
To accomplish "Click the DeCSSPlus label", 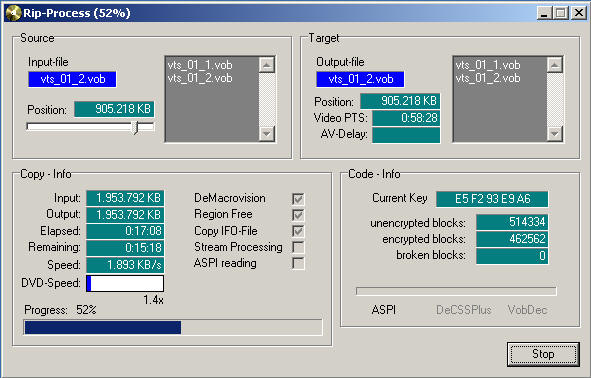I will pyautogui.click(x=464, y=310).
